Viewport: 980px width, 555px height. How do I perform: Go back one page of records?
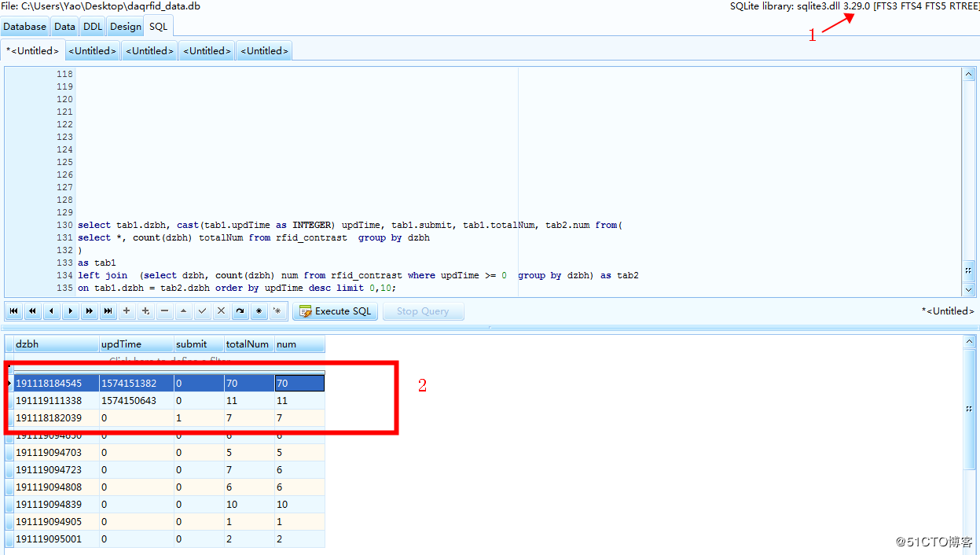click(33, 311)
